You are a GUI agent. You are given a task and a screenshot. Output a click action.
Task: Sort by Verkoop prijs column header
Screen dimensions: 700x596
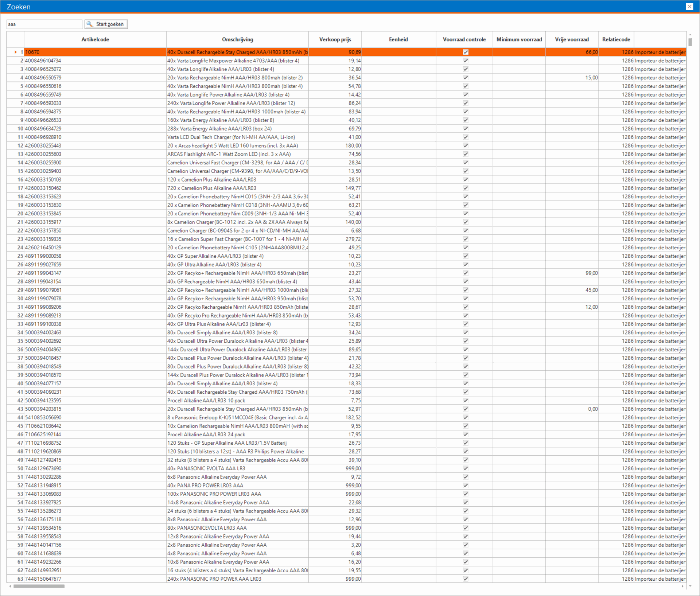pyautogui.click(x=335, y=39)
